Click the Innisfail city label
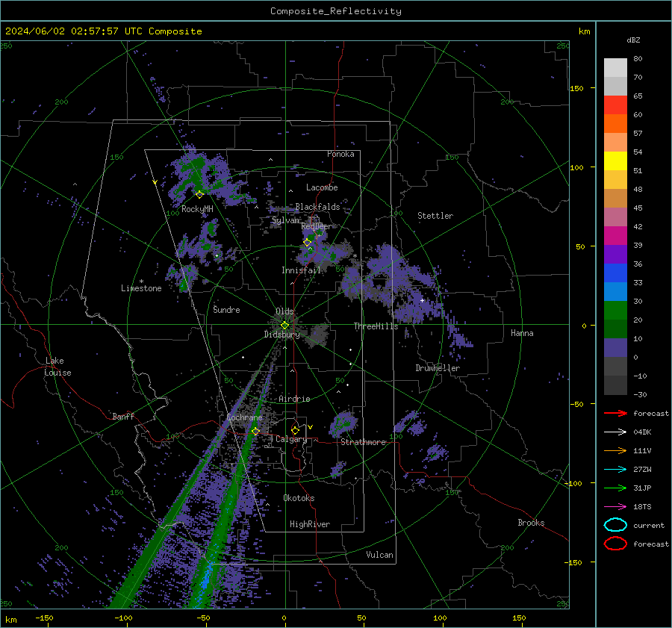The width and height of the screenshot is (672, 628). pos(301,270)
